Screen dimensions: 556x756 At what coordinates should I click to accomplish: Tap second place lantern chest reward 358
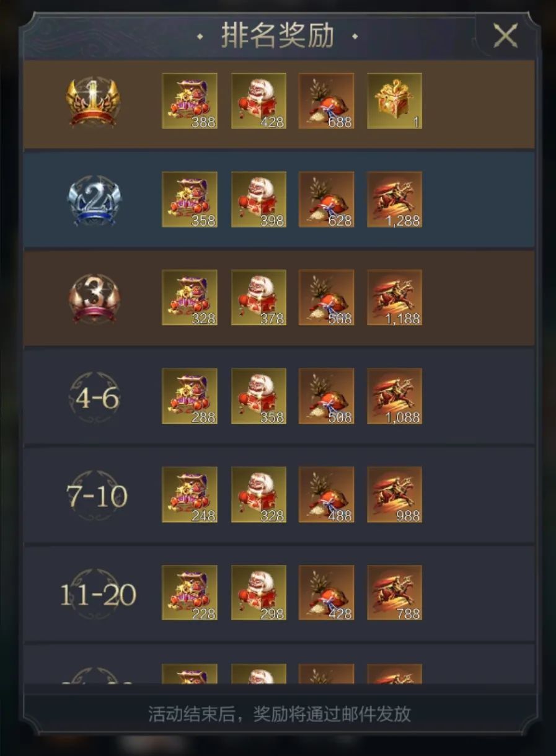190,199
